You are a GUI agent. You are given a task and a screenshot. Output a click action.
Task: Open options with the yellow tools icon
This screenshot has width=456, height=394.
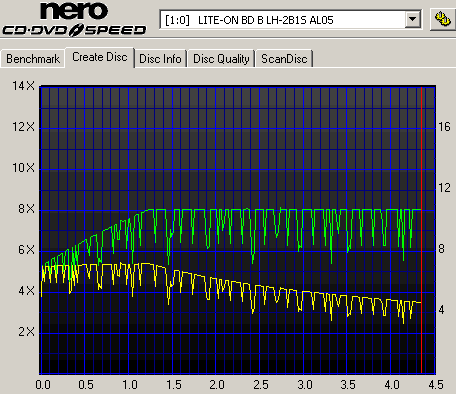click(x=443, y=19)
